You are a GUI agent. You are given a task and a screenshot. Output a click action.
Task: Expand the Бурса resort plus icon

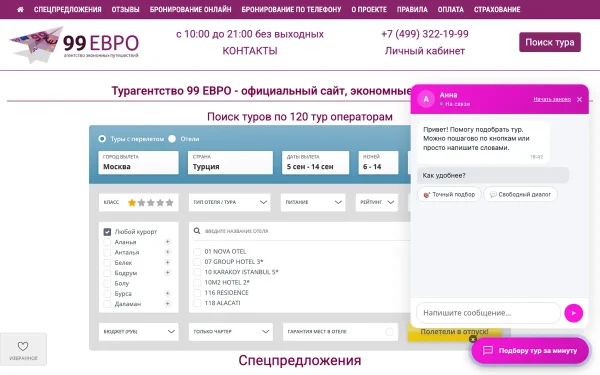[168, 293]
